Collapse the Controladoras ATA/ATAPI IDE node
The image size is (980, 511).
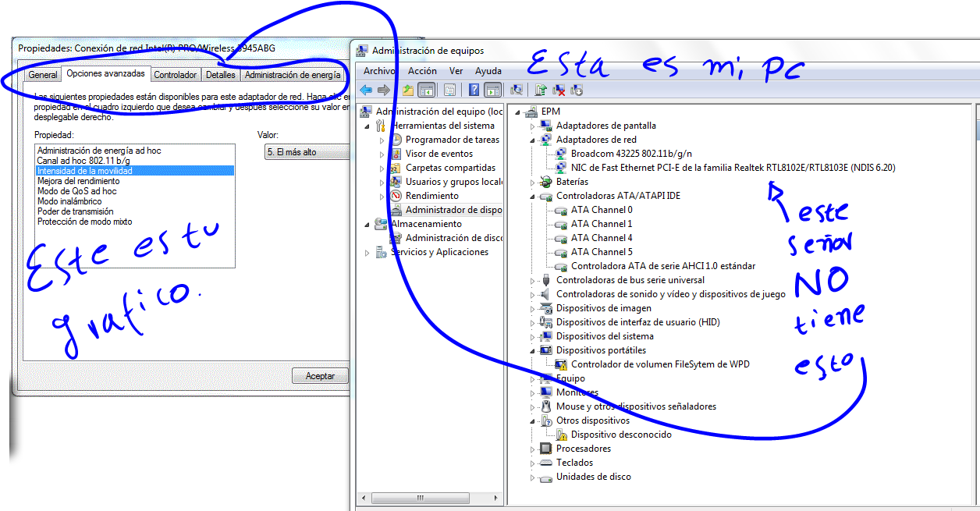(x=533, y=196)
